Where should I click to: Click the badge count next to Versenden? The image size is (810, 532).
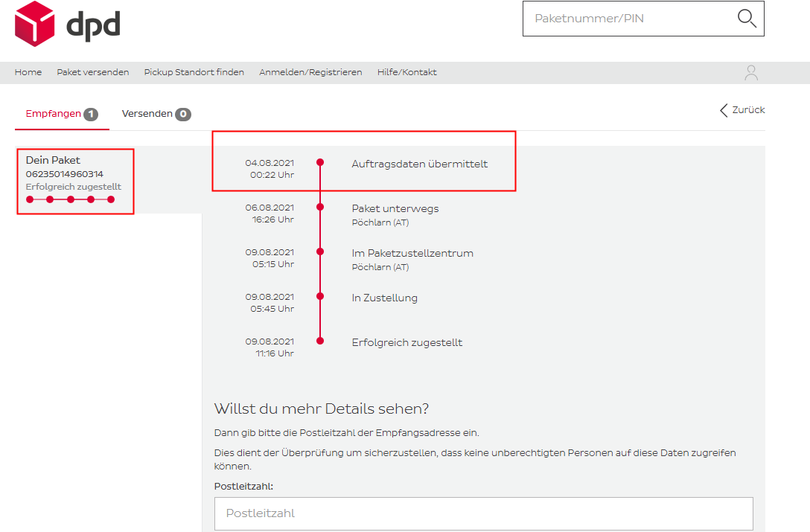click(x=183, y=115)
